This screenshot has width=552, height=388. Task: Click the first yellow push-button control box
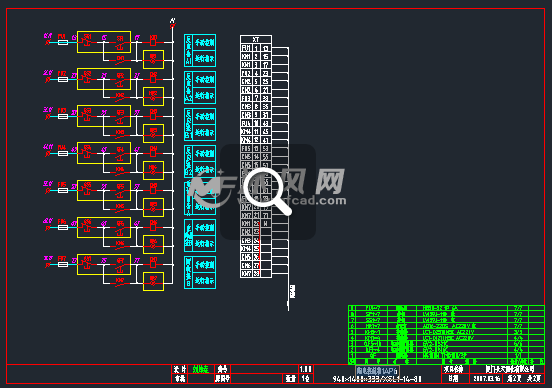coord(104,42)
